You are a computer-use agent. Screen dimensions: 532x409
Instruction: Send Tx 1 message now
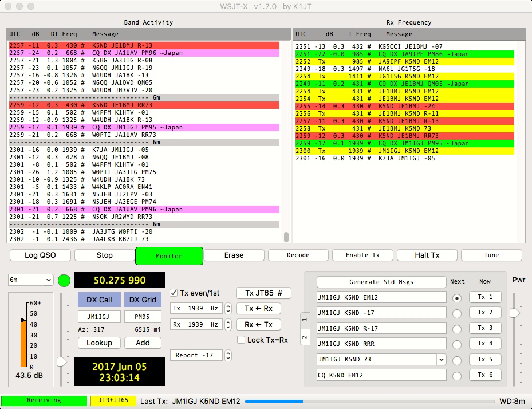pos(485,297)
